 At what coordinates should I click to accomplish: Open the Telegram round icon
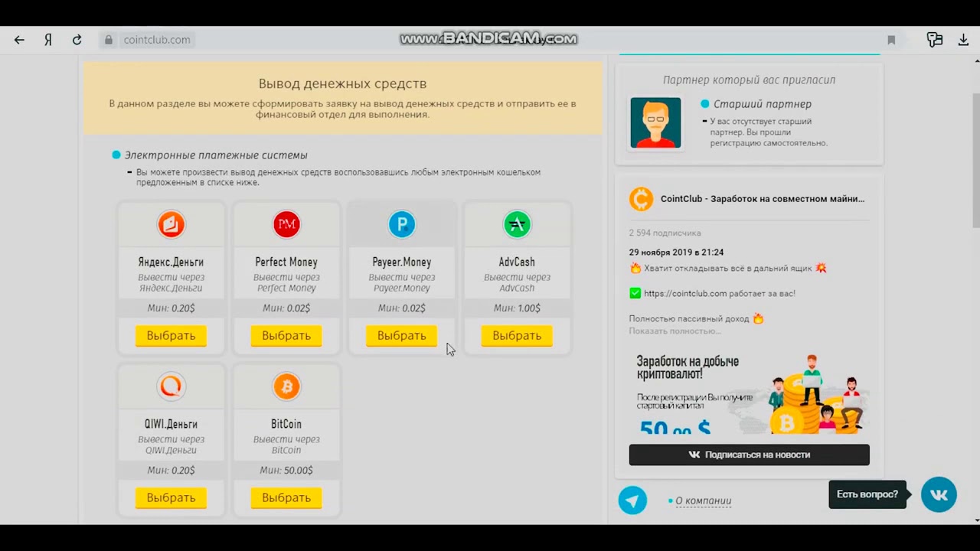click(632, 501)
